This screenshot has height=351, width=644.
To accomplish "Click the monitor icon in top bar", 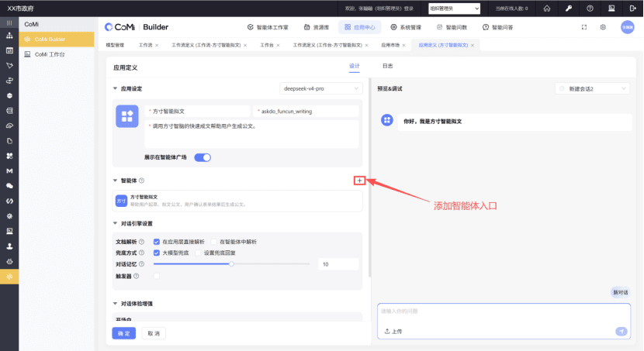I will [611, 9].
